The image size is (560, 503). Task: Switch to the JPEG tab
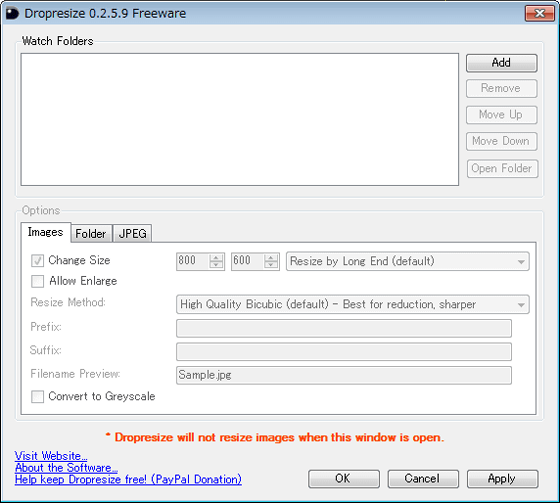pos(132,234)
